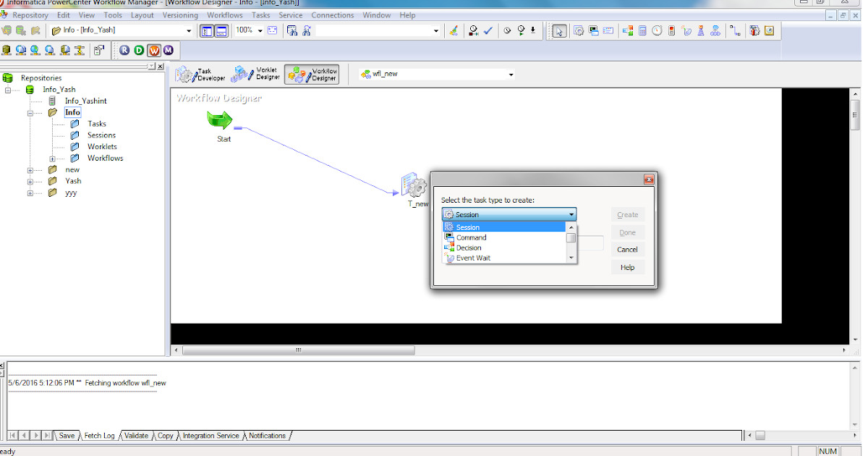Open the 100% zoom level dropdown
The height and width of the screenshot is (456, 868).
pyautogui.click(x=260, y=30)
